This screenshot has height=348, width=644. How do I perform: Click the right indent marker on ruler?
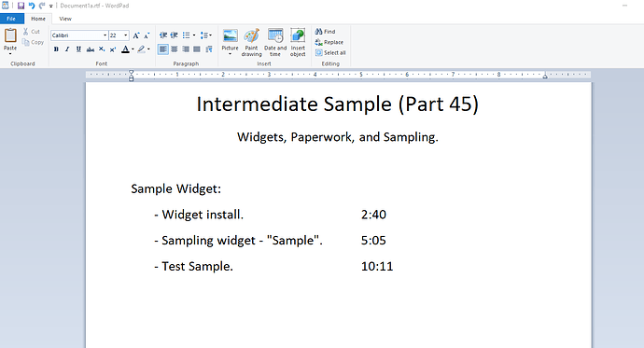point(545,76)
